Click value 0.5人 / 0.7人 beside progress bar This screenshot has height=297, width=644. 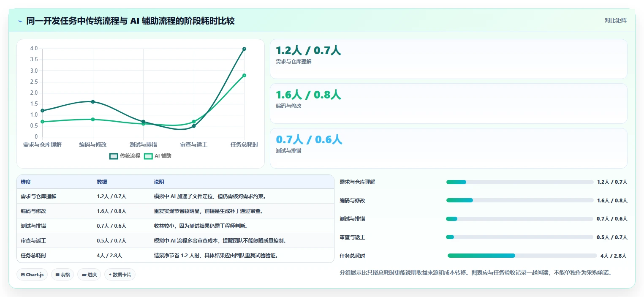[x=612, y=237]
